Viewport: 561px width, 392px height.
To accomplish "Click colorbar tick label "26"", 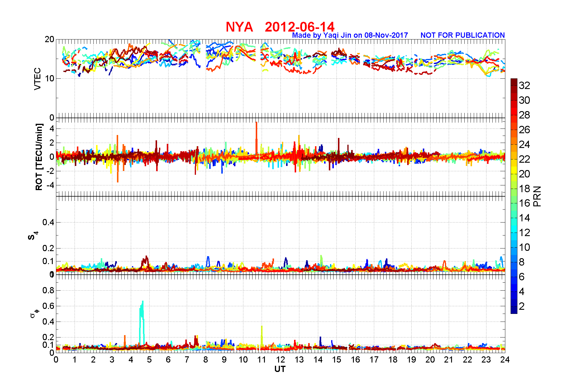I will (x=524, y=130).
